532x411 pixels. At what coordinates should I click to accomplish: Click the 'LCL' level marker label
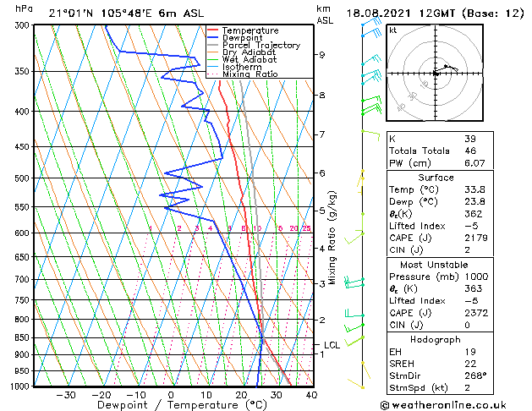(x=332, y=345)
